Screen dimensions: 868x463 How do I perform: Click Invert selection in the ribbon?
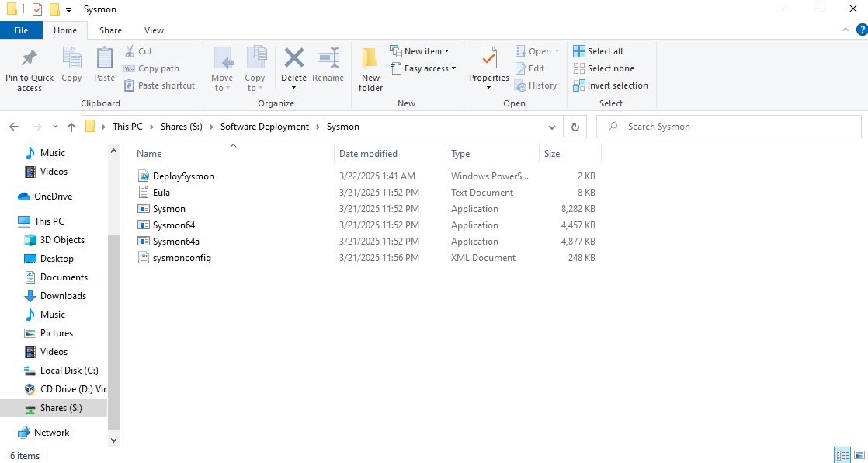tap(610, 85)
